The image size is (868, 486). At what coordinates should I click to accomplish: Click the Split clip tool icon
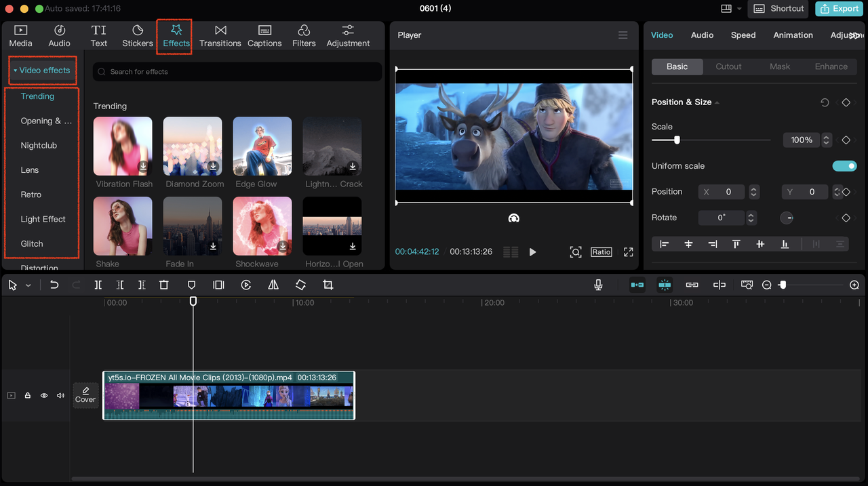98,285
